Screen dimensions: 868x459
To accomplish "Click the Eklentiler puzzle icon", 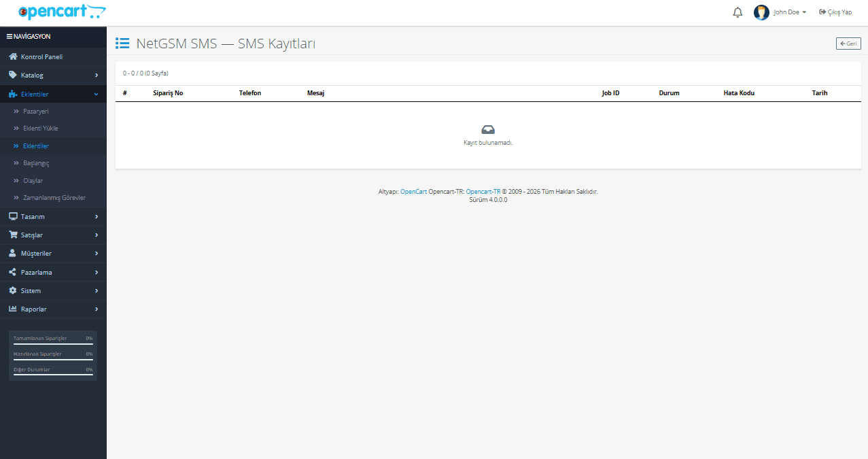I will coord(13,94).
